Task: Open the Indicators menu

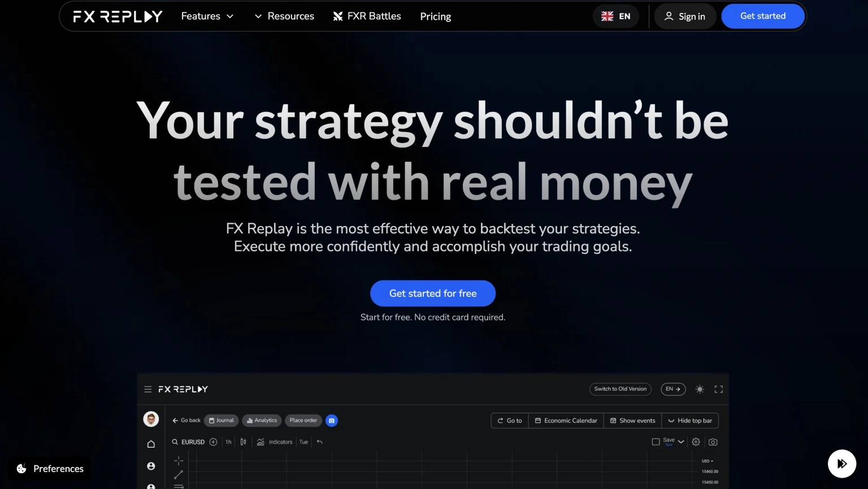Action: coord(275,442)
